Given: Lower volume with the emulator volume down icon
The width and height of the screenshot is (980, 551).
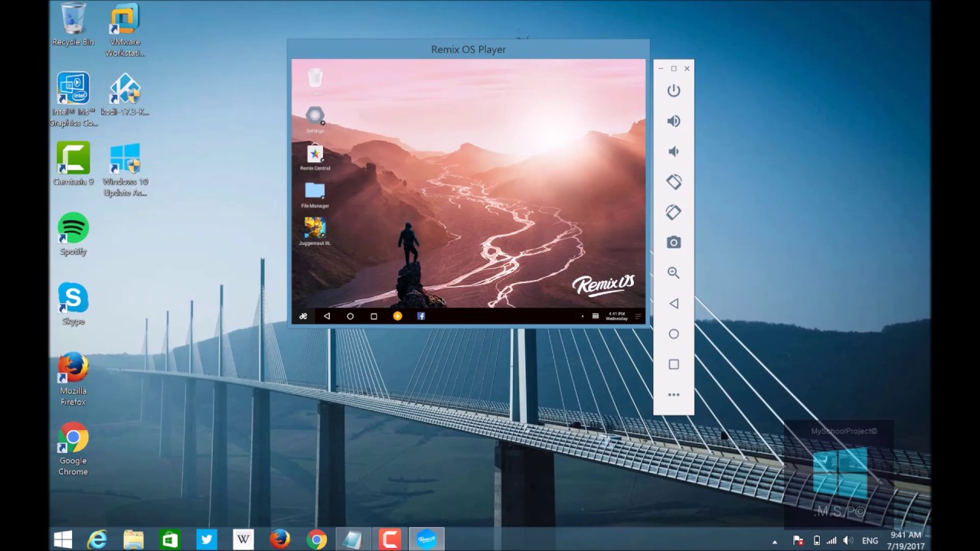Looking at the screenshot, I should [x=674, y=152].
